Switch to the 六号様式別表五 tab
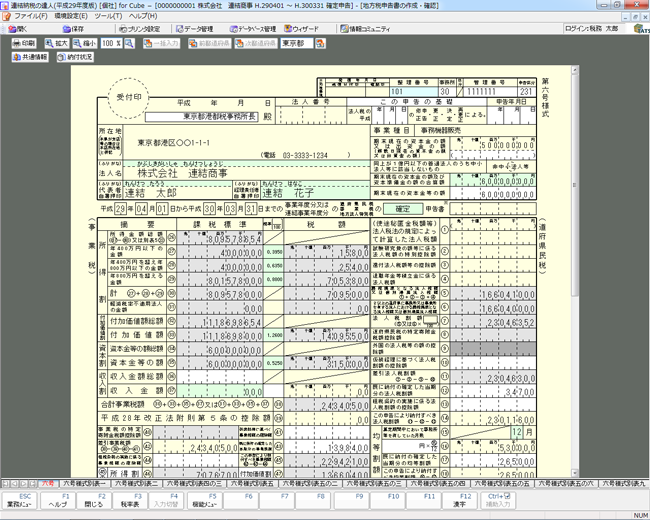This screenshot has width=650, height=520. click(252, 484)
